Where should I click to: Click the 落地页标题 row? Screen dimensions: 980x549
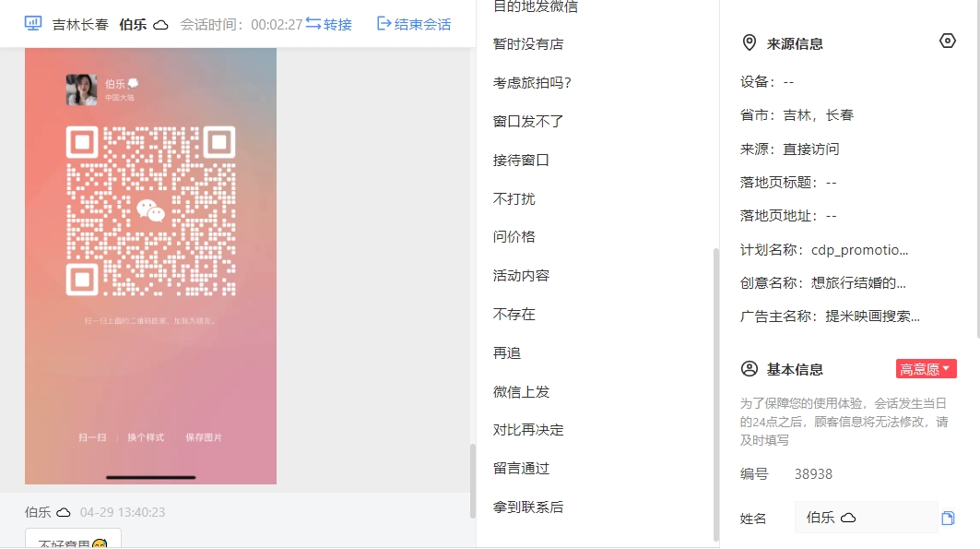[788, 183]
